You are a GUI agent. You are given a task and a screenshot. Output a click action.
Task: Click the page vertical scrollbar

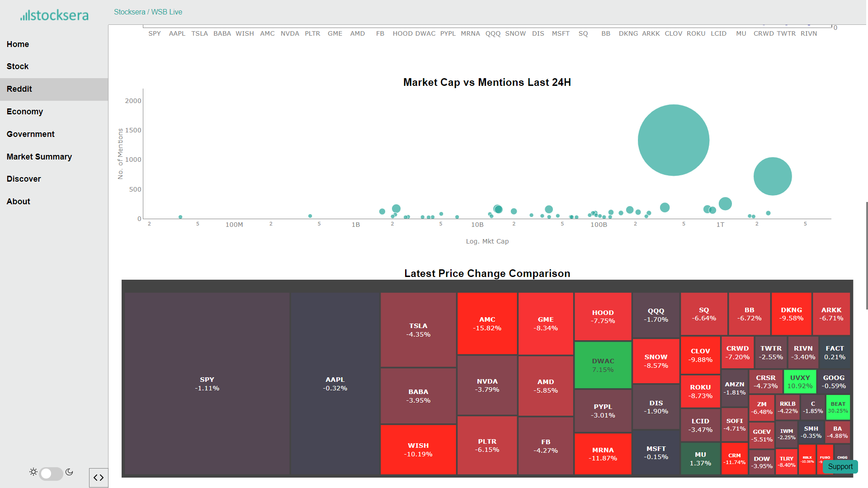tap(866, 255)
